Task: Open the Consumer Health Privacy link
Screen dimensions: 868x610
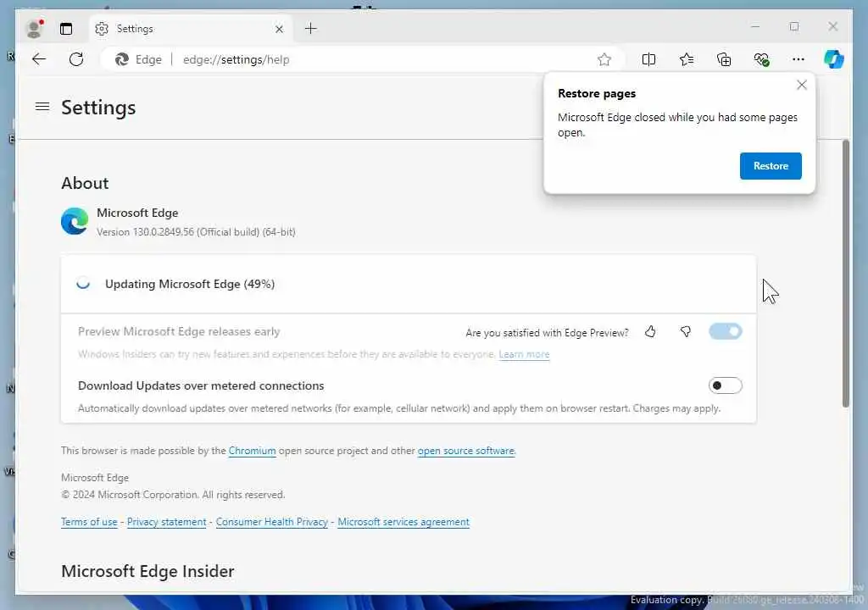Action: [x=272, y=522]
